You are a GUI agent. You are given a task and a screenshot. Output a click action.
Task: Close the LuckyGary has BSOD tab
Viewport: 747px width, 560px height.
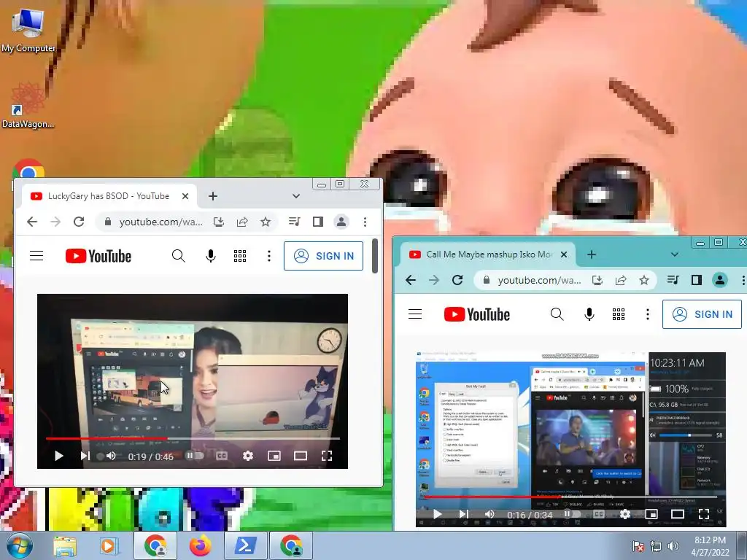point(185,196)
